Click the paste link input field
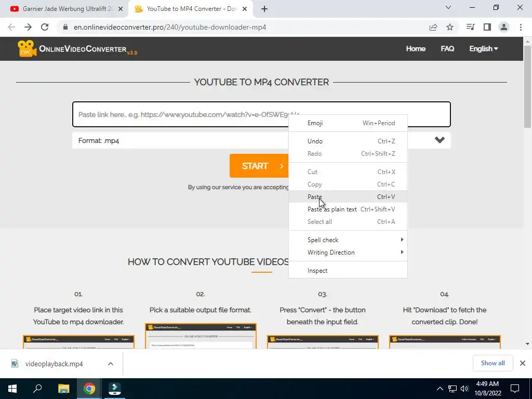Screen dimensions: 532x399 coord(261,114)
